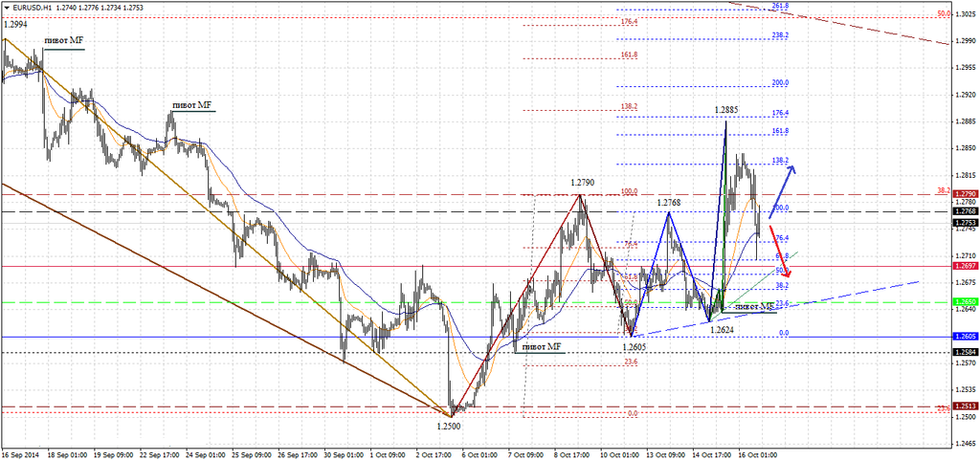Screen dimensions: 980x461
Task: Click the red downward arrow object
Action: [781, 252]
